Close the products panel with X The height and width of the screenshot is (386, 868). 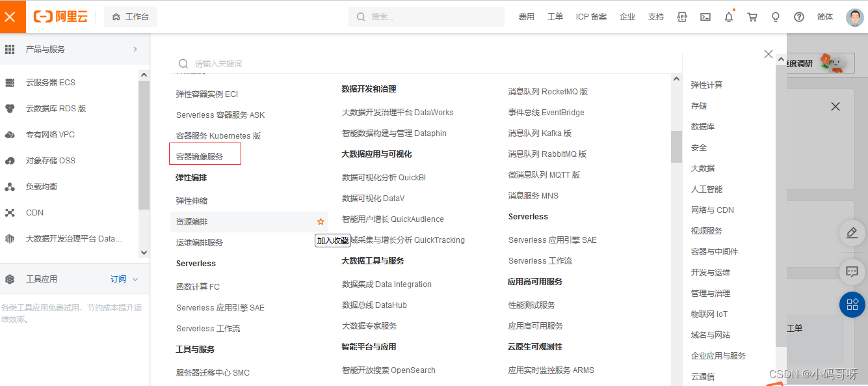pos(769,54)
